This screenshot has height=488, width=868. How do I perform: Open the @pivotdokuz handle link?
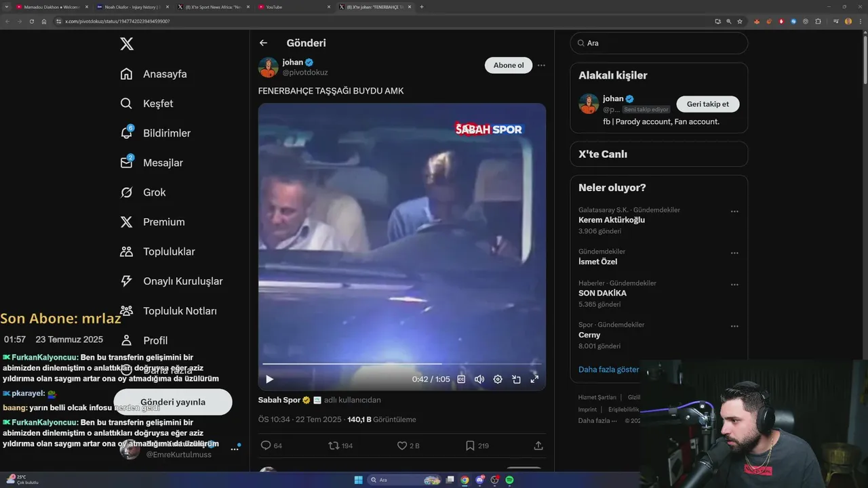(x=305, y=73)
